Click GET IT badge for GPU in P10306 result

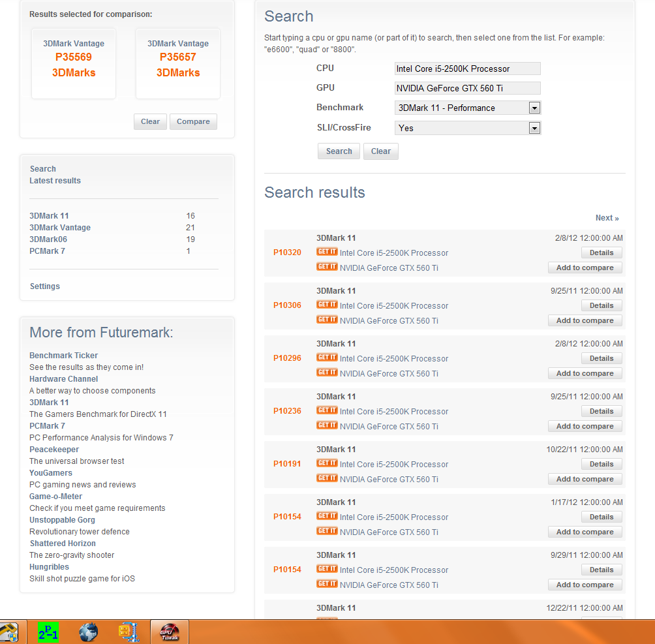[x=327, y=320]
